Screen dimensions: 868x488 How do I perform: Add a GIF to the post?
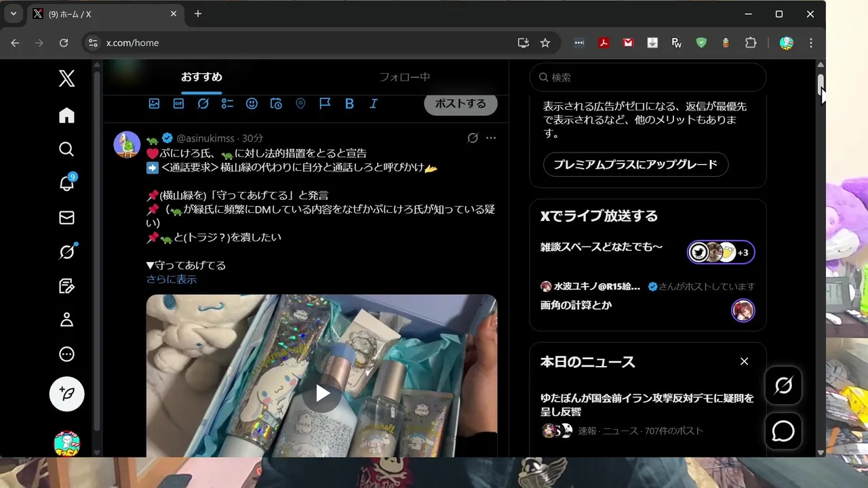click(178, 104)
